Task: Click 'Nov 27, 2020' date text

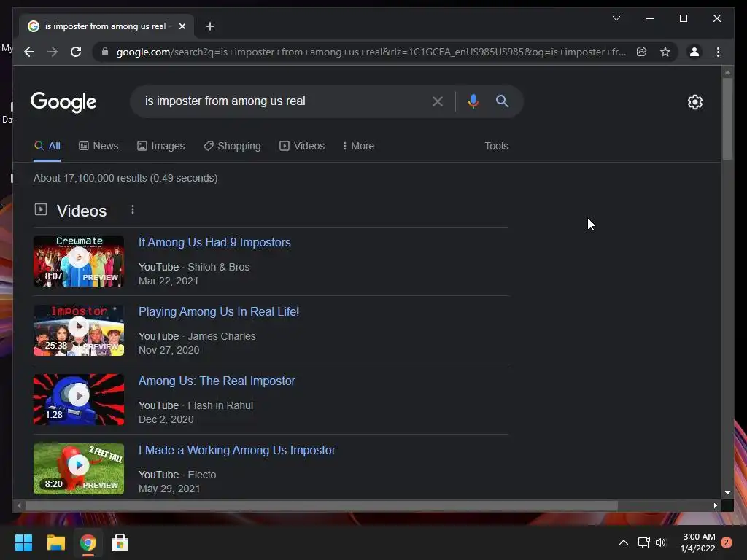Action: point(169,350)
